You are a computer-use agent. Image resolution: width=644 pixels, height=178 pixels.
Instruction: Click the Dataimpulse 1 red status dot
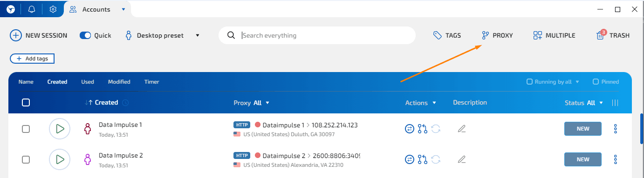pyautogui.click(x=258, y=125)
